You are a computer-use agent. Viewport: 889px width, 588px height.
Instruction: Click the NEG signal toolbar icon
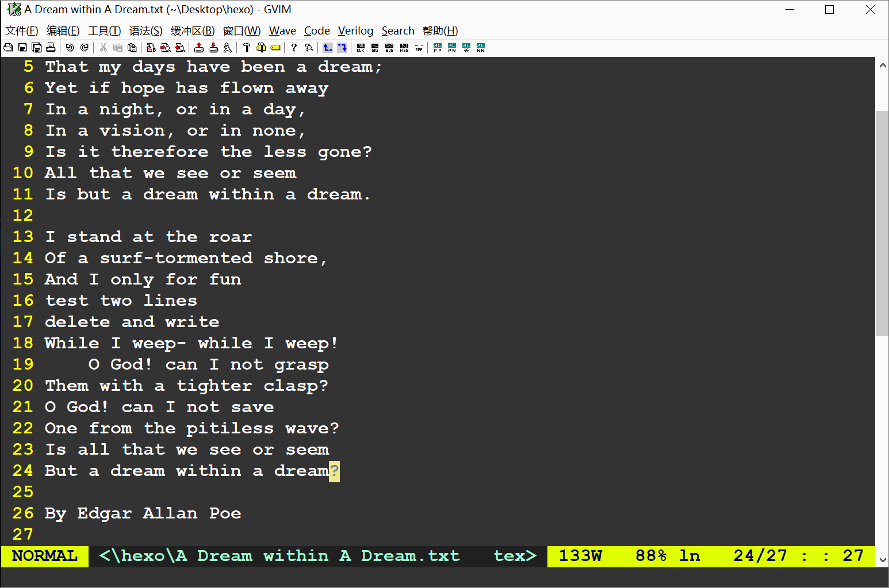(x=404, y=48)
